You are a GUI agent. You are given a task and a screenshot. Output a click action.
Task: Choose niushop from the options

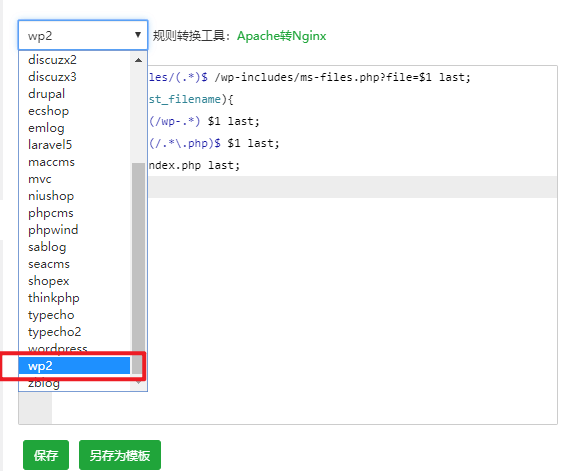pos(75,196)
